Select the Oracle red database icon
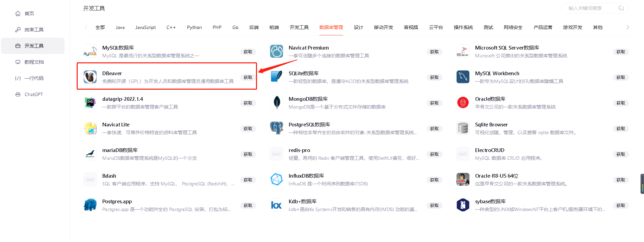 (x=463, y=103)
